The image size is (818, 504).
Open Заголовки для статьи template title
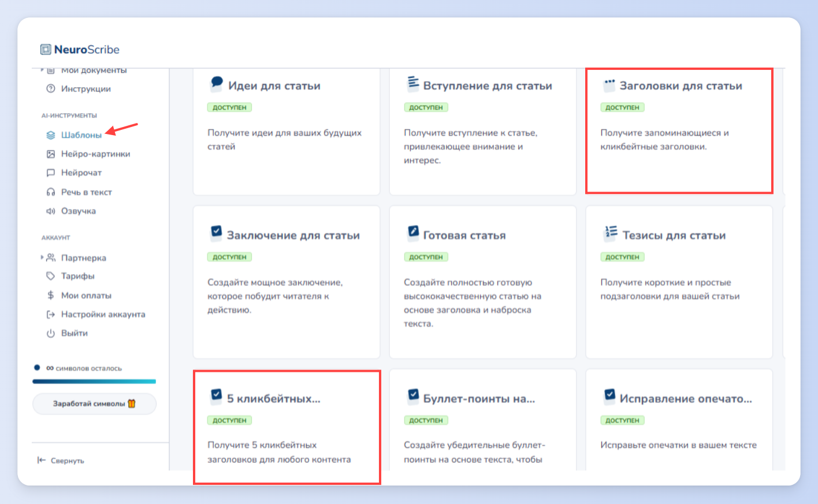pos(681,86)
